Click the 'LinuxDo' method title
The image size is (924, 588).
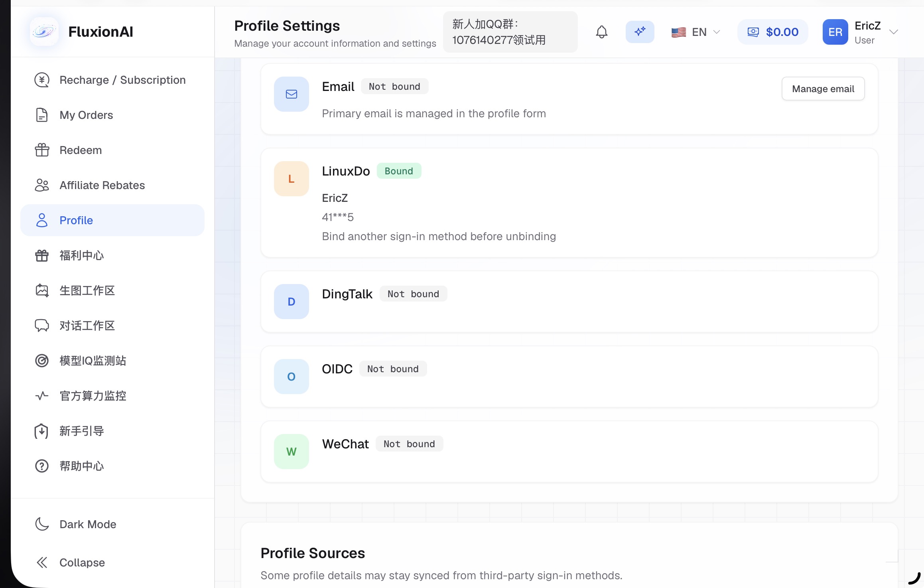coord(346,171)
